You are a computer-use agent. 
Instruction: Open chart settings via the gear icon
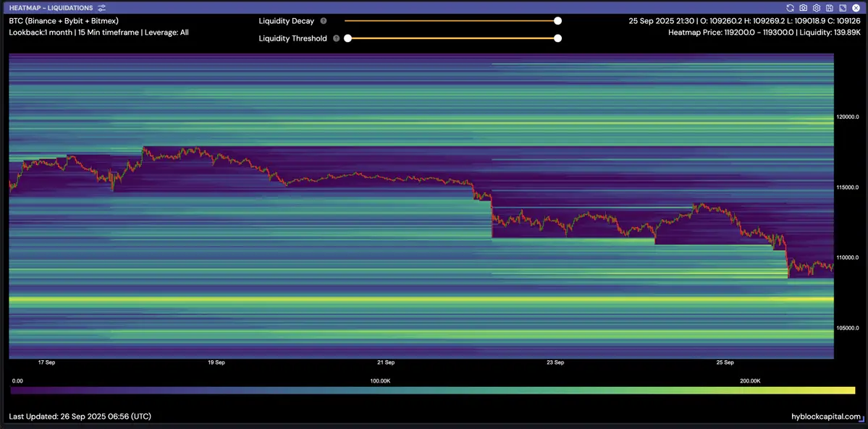click(817, 8)
